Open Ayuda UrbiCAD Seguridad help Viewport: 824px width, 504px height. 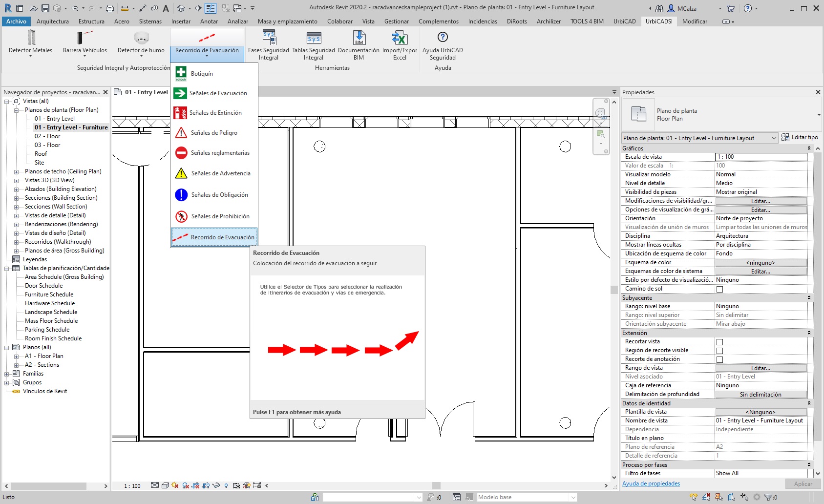443,38
